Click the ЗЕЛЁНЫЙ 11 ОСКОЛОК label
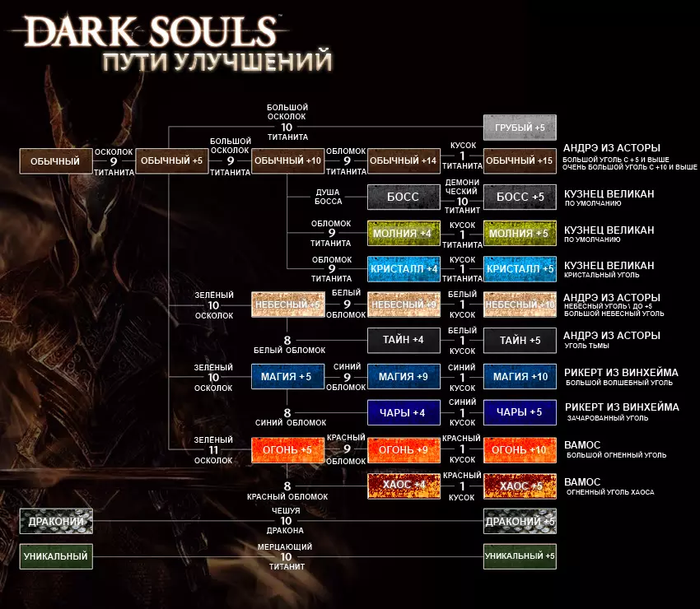Image resolution: width=700 pixels, height=609 pixels. [213, 450]
